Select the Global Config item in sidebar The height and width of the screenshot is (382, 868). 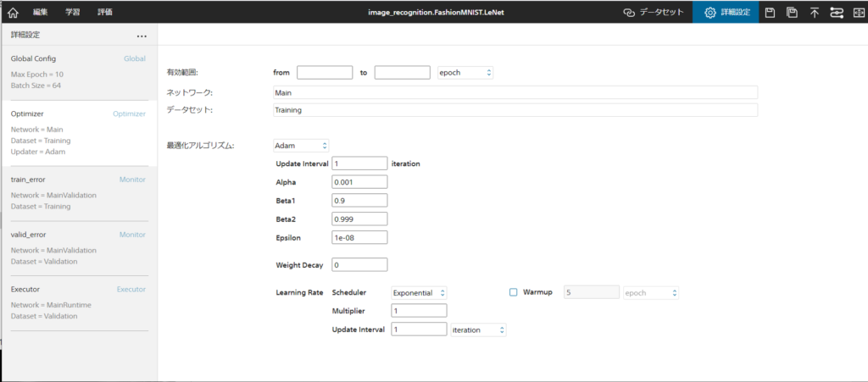78,67
